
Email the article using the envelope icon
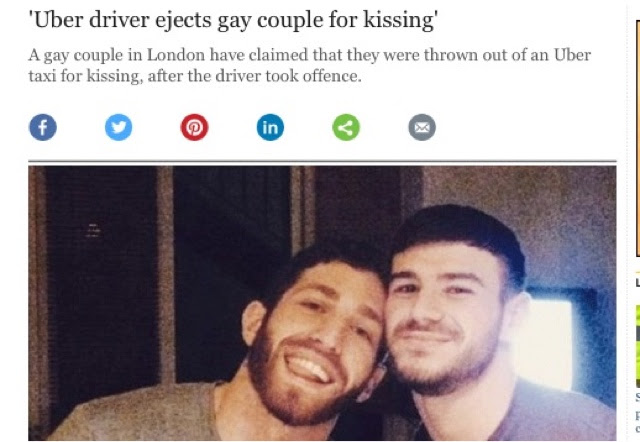422,127
